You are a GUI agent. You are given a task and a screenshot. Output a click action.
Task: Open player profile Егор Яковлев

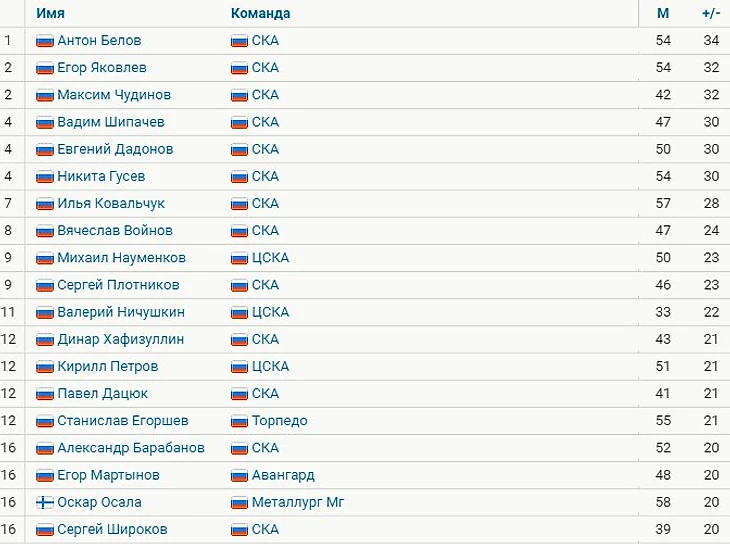(x=101, y=68)
